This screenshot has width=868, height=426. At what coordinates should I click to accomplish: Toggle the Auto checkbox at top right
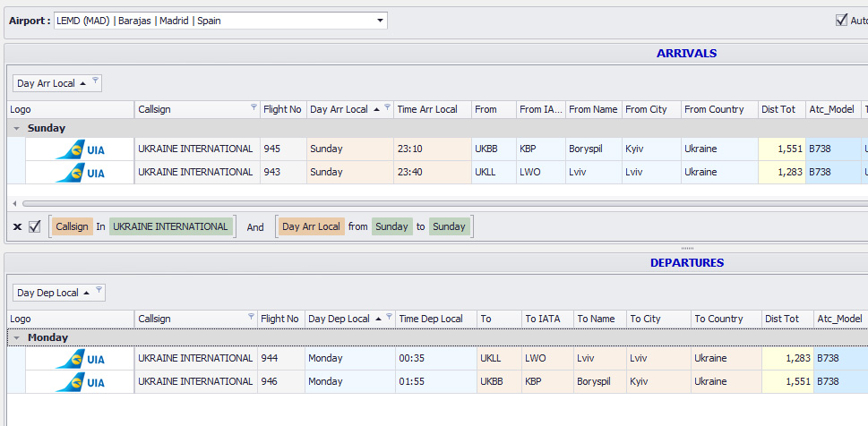pos(841,21)
